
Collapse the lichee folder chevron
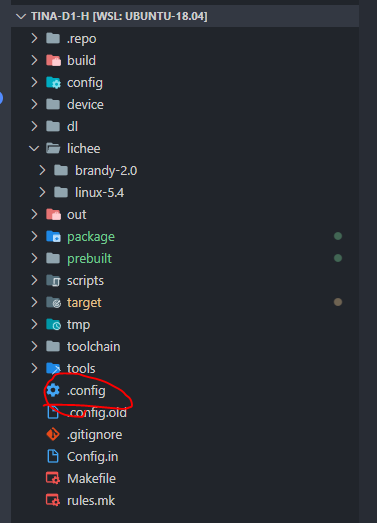pos(34,148)
